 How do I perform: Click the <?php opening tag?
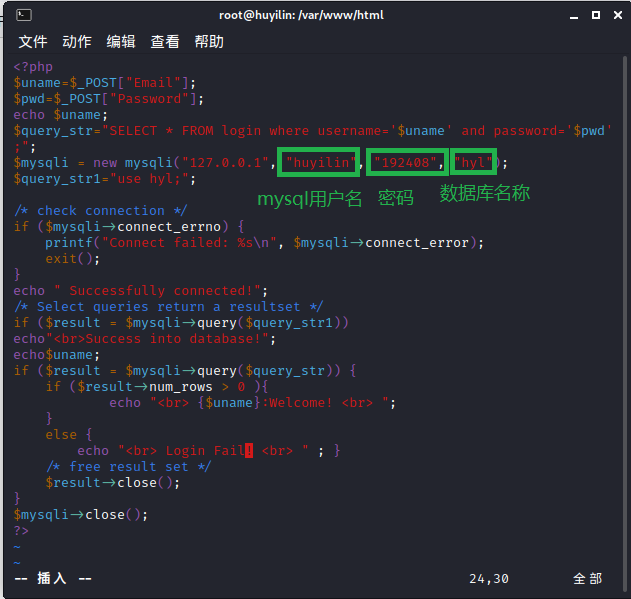point(33,67)
